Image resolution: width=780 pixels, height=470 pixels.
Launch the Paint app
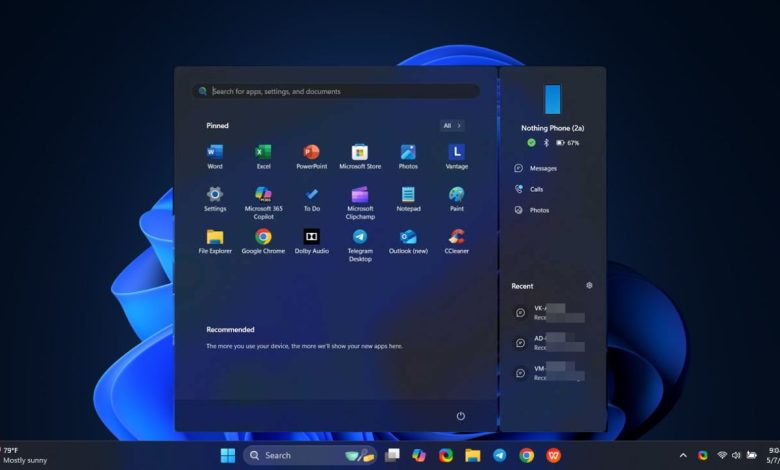[457, 199]
